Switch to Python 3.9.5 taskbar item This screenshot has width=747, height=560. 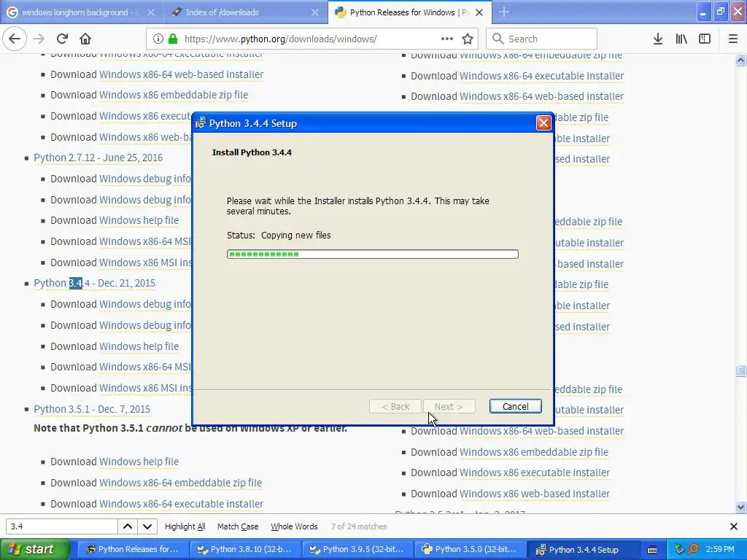click(x=357, y=550)
